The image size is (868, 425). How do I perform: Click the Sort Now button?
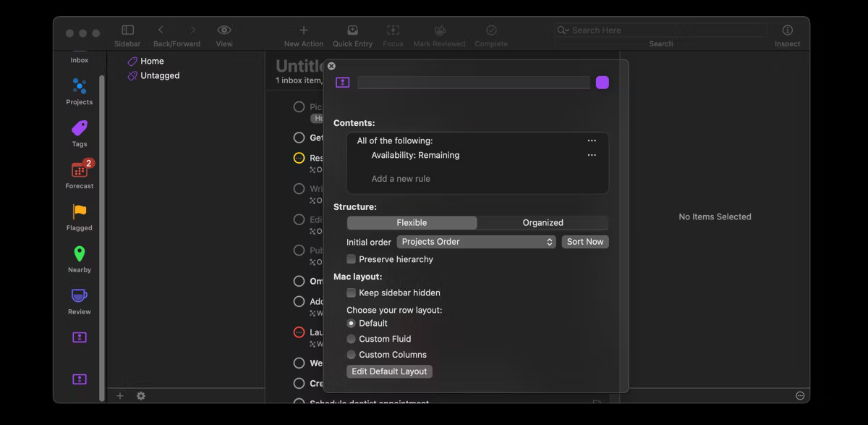tap(584, 242)
